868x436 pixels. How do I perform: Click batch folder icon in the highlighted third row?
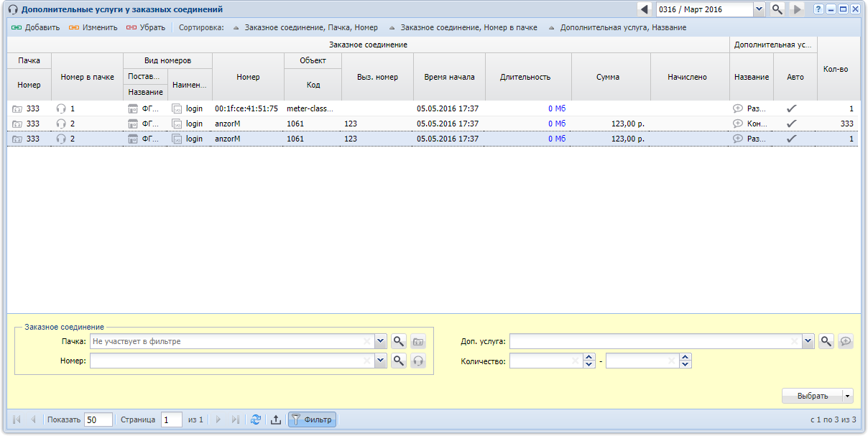point(17,139)
